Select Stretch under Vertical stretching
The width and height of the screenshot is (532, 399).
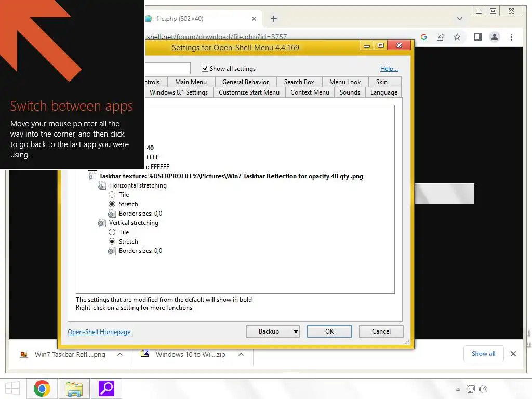[x=112, y=242]
